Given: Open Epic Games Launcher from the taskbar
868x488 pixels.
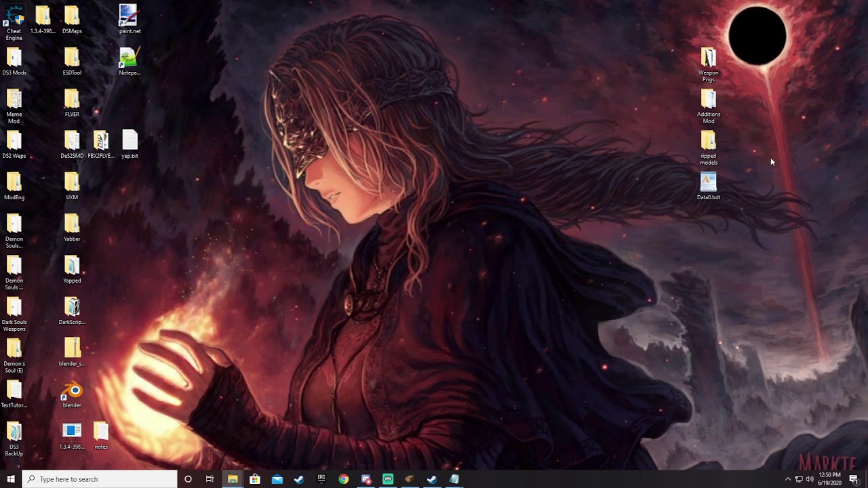Looking at the screenshot, I should tap(321, 479).
